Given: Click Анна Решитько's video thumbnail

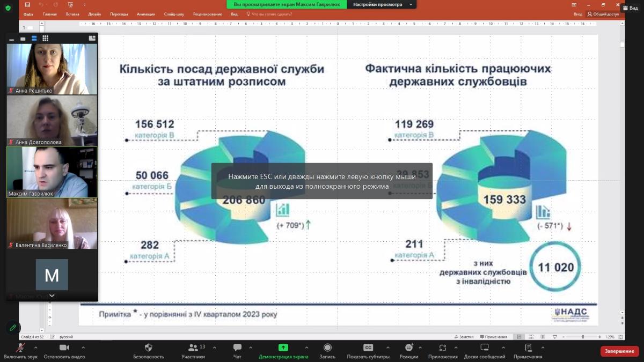Looking at the screenshot, I should pyautogui.click(x=52, y=69).
